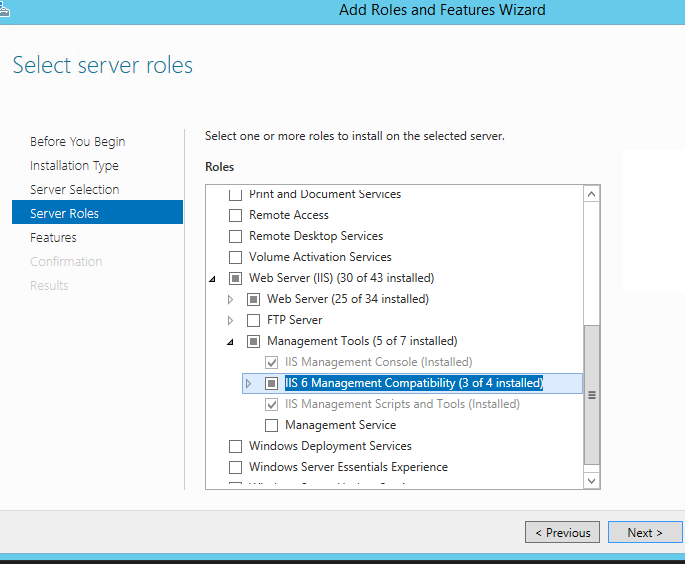Switch to the Installation Type step
685x564 pixels.
pyautogui.click(x=74, y=166)
